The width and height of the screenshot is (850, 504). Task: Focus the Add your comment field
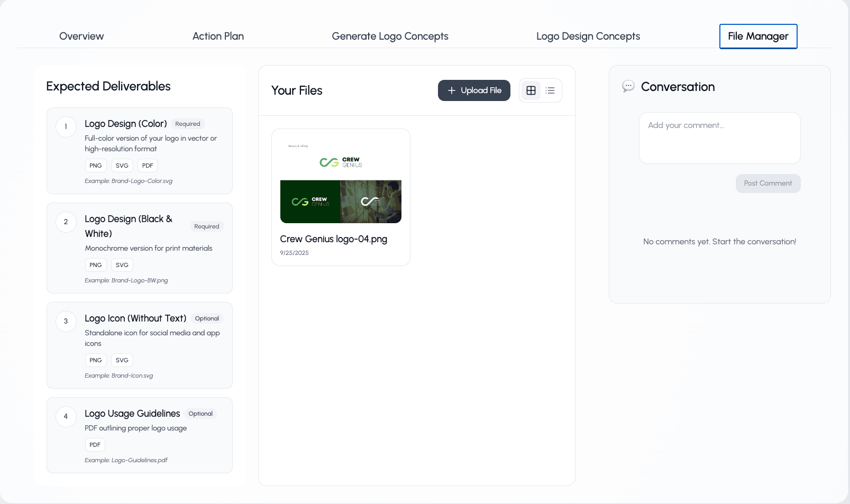pyautogui.click(x=719, y=138)
